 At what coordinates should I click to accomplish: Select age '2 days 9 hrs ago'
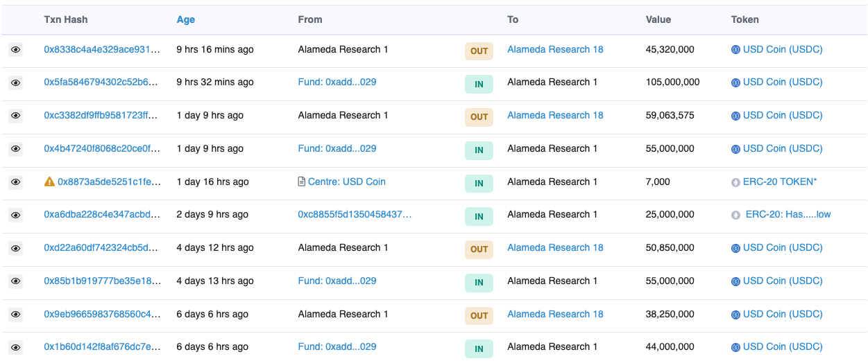tap(212, 214)
